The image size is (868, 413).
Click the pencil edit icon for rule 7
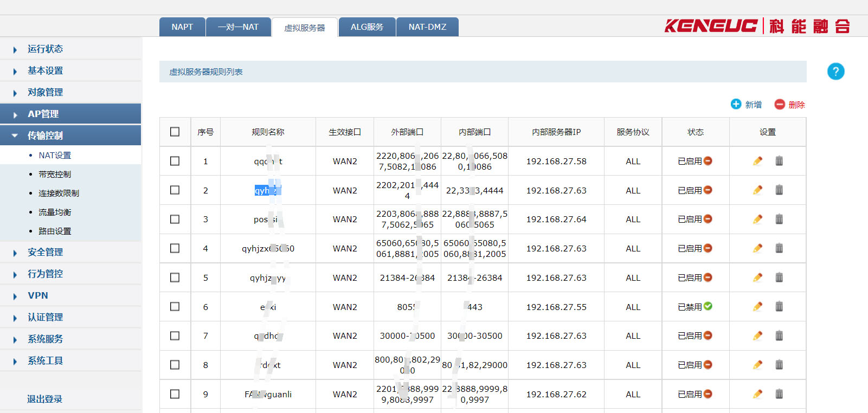pyautogui.click(x=757, y=335)
